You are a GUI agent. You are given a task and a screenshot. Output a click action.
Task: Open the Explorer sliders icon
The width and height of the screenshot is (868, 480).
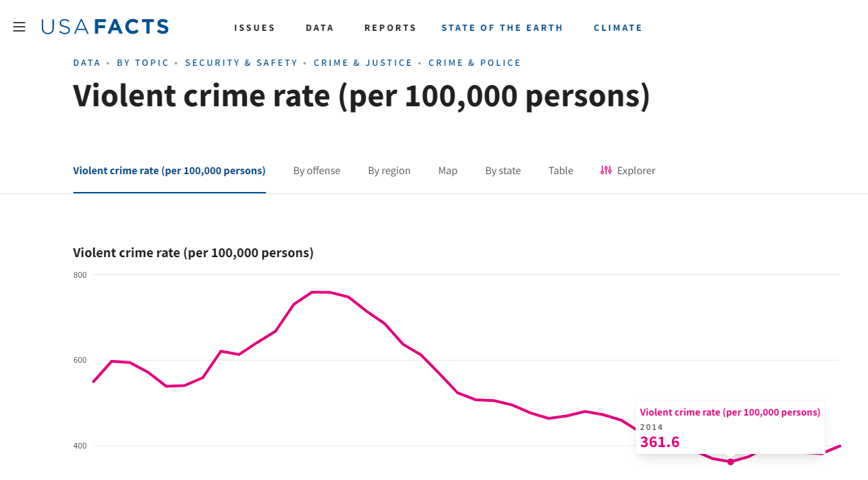(605, 170)
